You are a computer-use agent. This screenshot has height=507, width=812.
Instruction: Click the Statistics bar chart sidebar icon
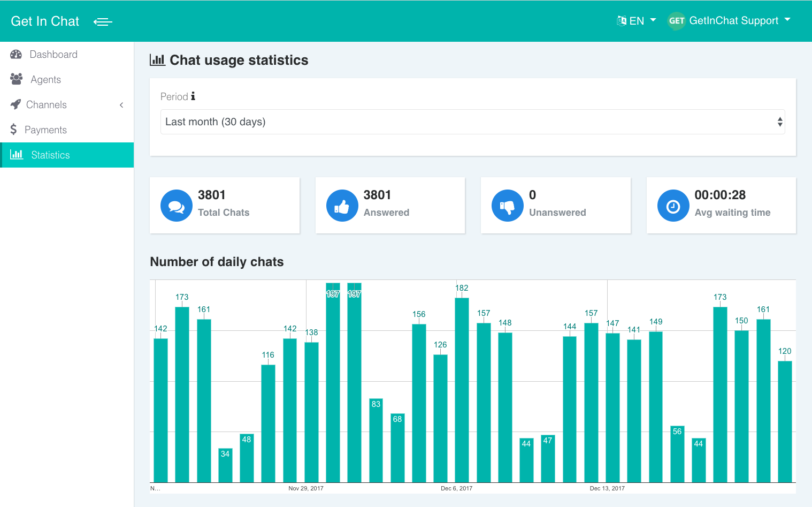coord(17,155)
